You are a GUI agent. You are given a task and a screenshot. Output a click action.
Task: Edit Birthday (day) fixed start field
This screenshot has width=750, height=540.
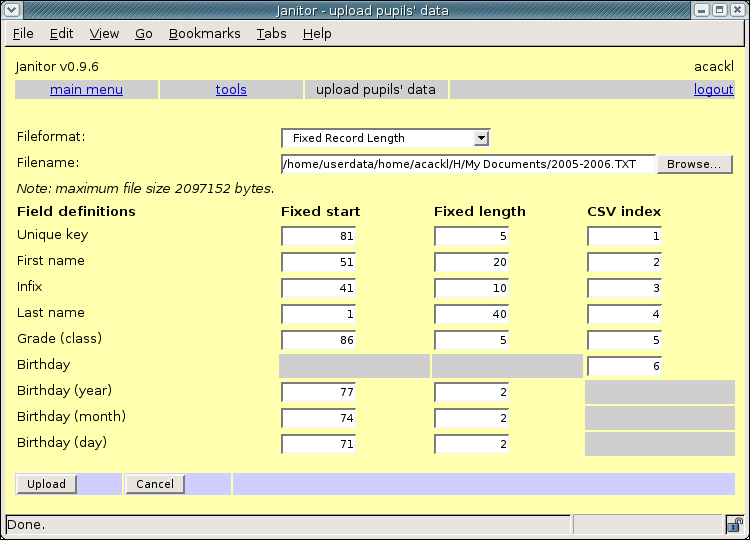pos(319,444)
